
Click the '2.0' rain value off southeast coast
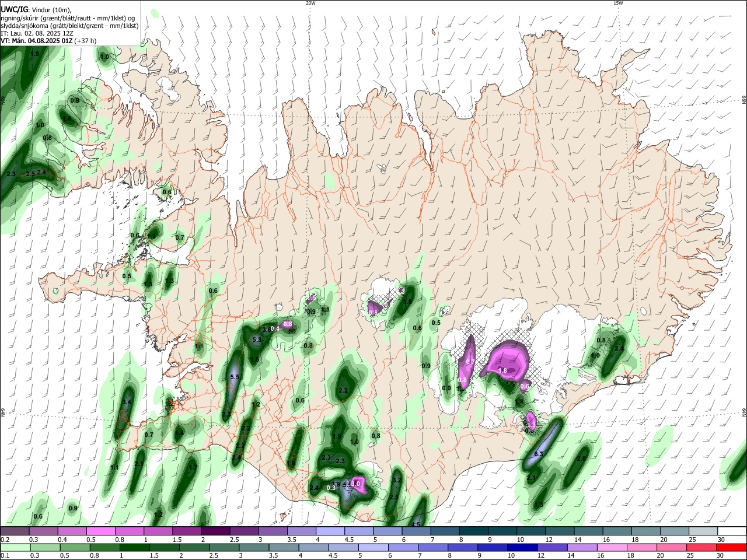581,459
